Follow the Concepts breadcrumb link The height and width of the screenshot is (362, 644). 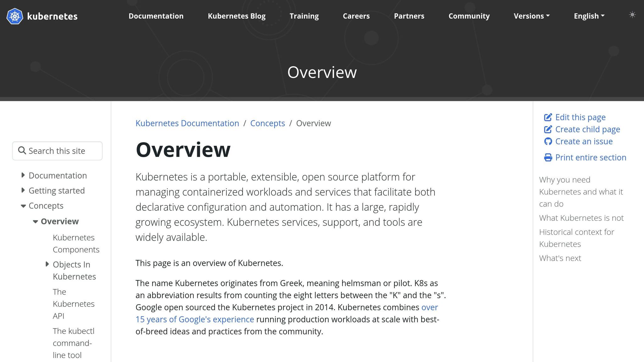(268, 123)
